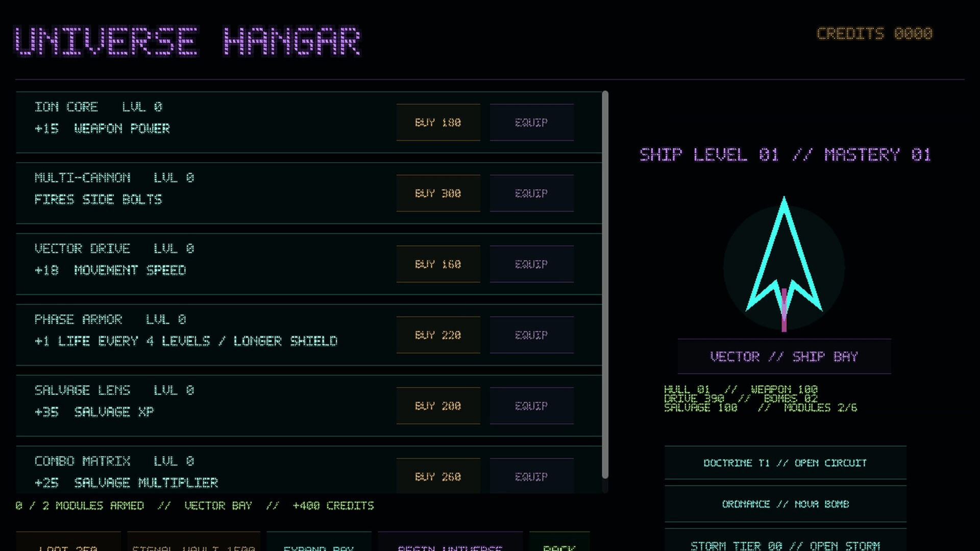Change Ordnance // Nova Bomb selection
Image resolution: width=980 pixels, height=551 pixels.
(785, 504)
